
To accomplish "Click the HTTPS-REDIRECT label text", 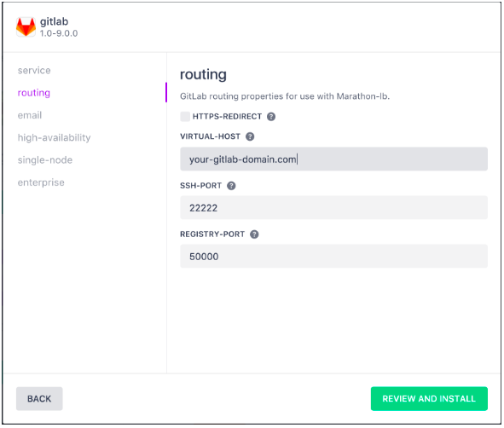I will click(227, 117).
